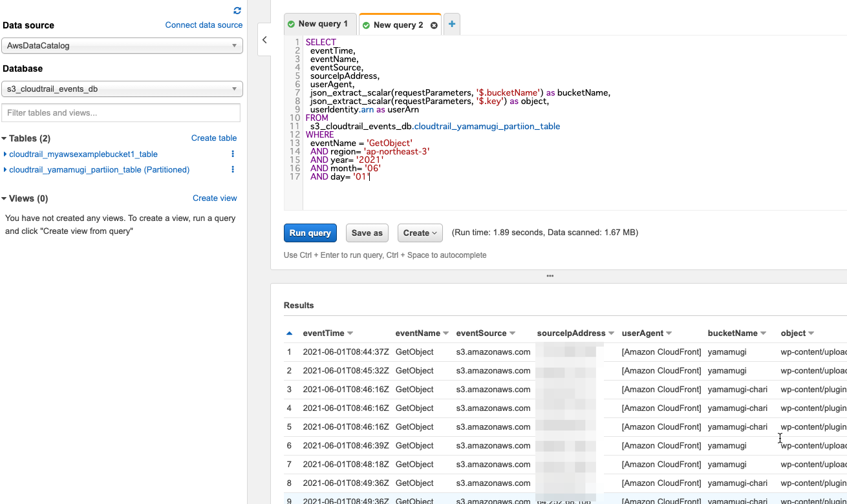Viewport: 847px width, 504px height.
Task: Click Connect data source link
Action: [204, 25]
